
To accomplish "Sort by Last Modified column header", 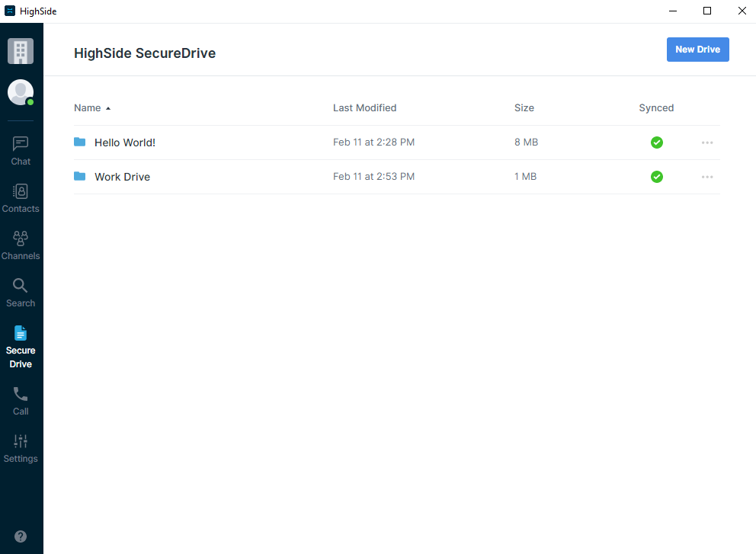I will (x=364, y=108).
